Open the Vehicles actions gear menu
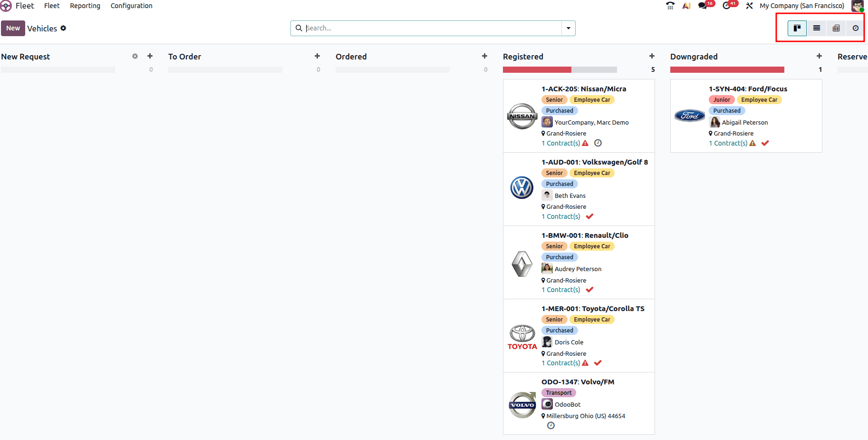 63,28
